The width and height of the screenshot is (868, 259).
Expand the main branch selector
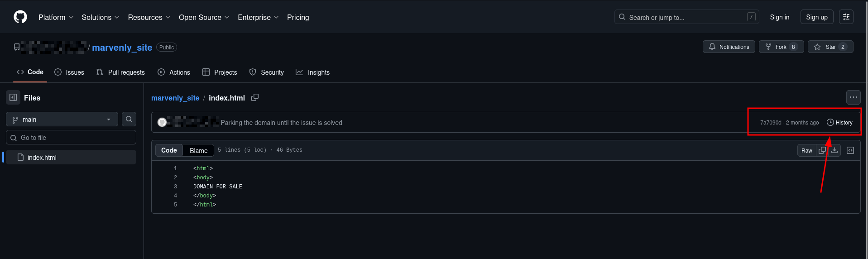pyautogui.click(x=62, y=120)
